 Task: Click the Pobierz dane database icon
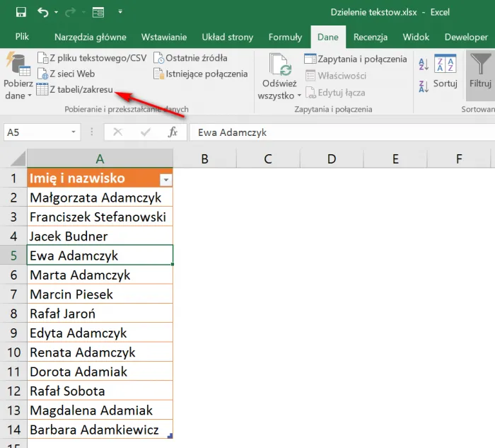(18, 66)
